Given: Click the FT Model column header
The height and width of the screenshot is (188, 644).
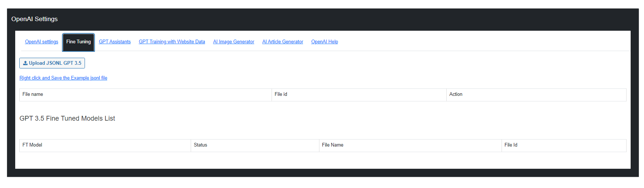Looking at the screenshot, I should pyautogui.click(x=105, y=145).
